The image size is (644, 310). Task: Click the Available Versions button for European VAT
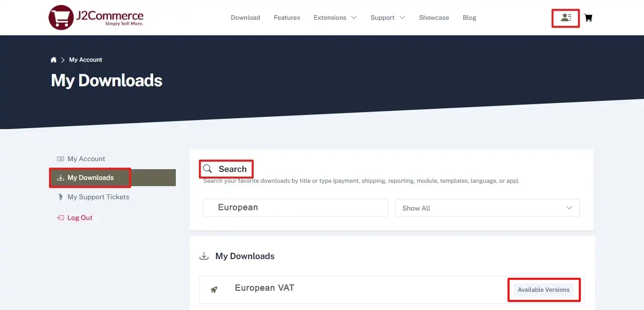click(544, 290)
